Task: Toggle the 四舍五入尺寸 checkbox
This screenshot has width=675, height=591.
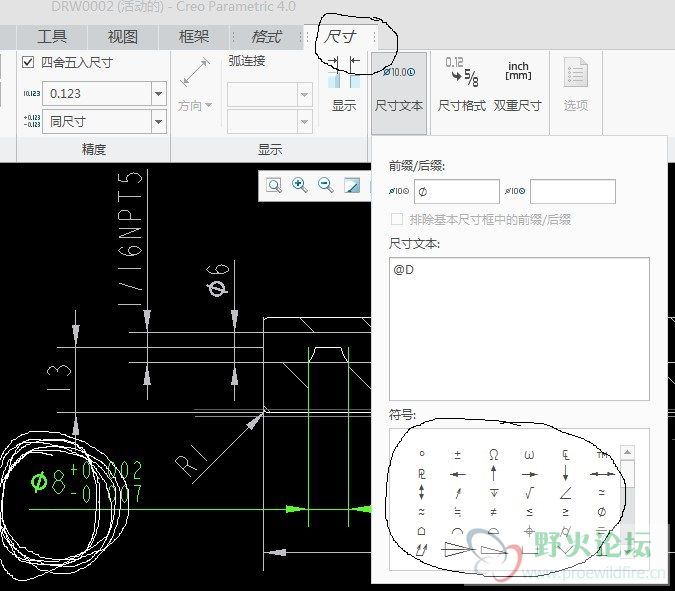Action: click(28, 62)
